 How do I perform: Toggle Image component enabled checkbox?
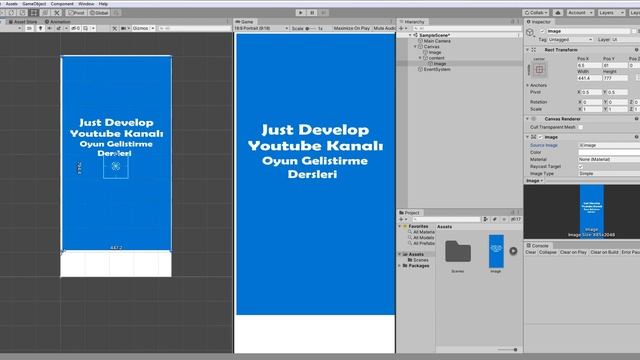(x=541, y=137)
